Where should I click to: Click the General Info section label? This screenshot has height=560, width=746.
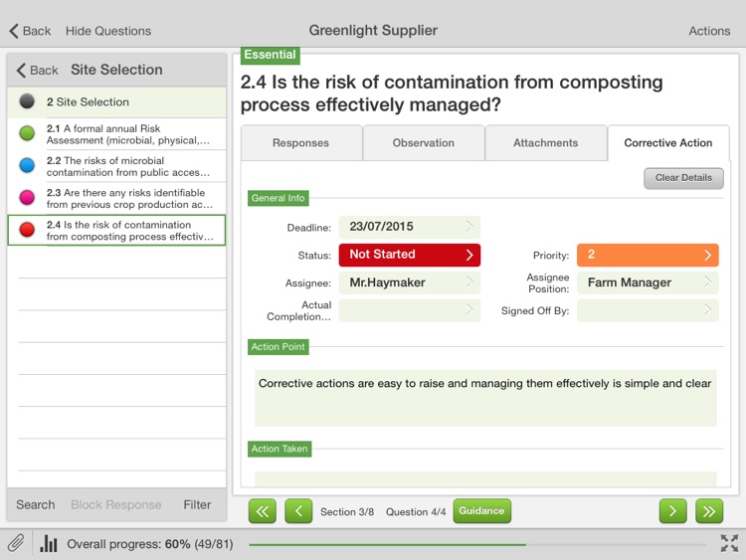(279, 198)
